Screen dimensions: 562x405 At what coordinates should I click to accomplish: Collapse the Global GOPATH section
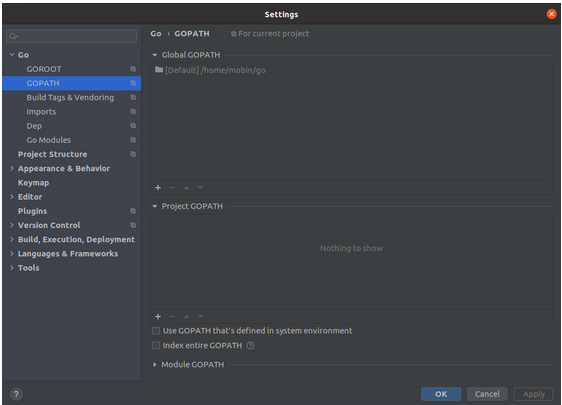pos(155,55)
